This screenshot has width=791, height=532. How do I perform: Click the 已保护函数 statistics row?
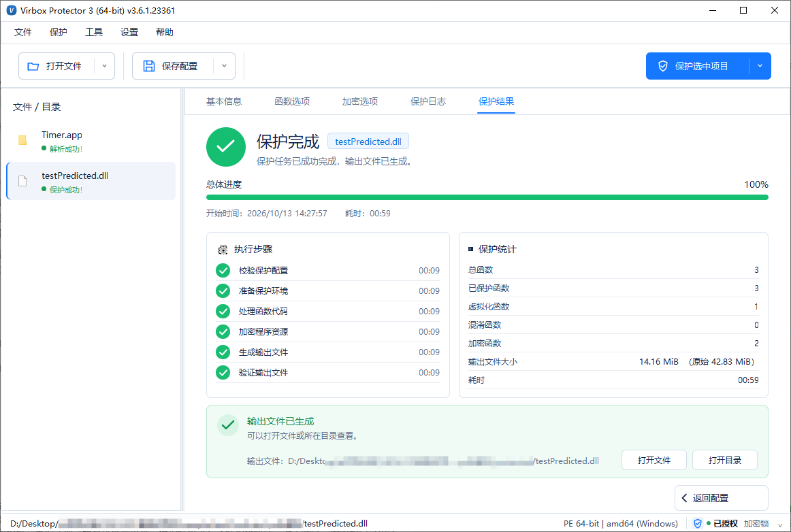[613, 288]
